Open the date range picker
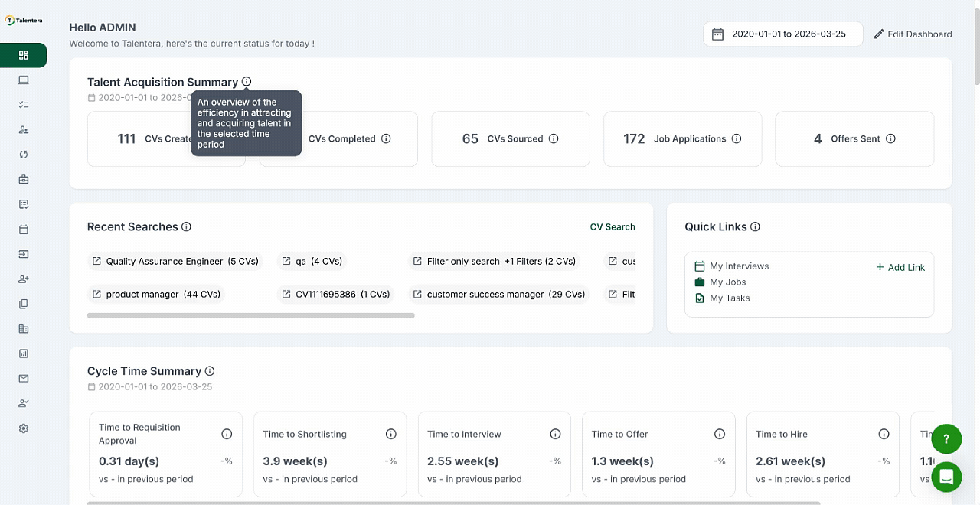Screen dimensions: 980x505 [782, 34]
